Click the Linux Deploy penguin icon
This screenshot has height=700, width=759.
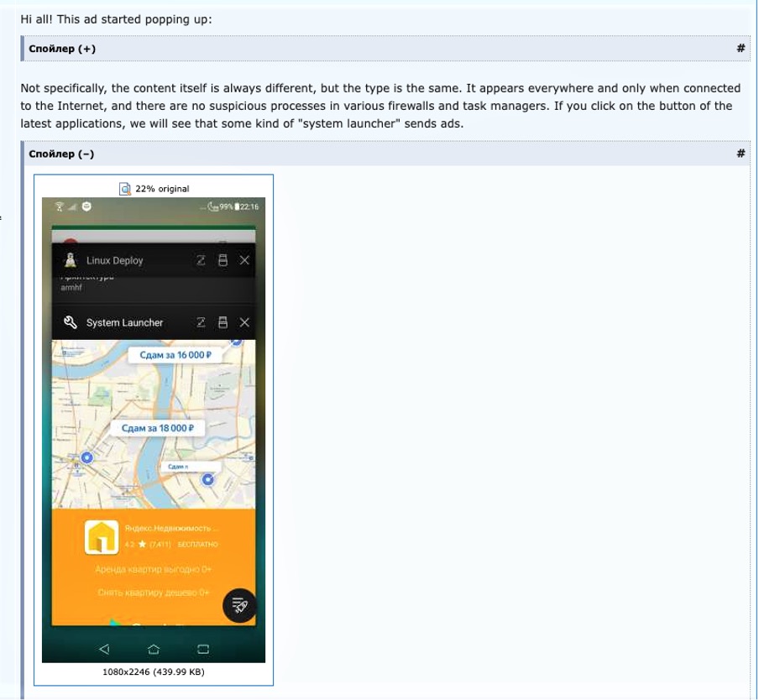tap(71, 260)
